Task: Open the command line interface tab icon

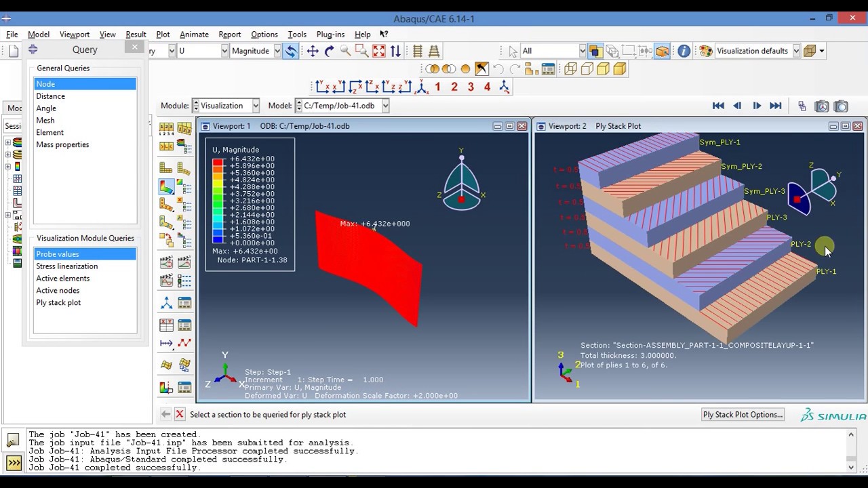Action: pos(14,464)
